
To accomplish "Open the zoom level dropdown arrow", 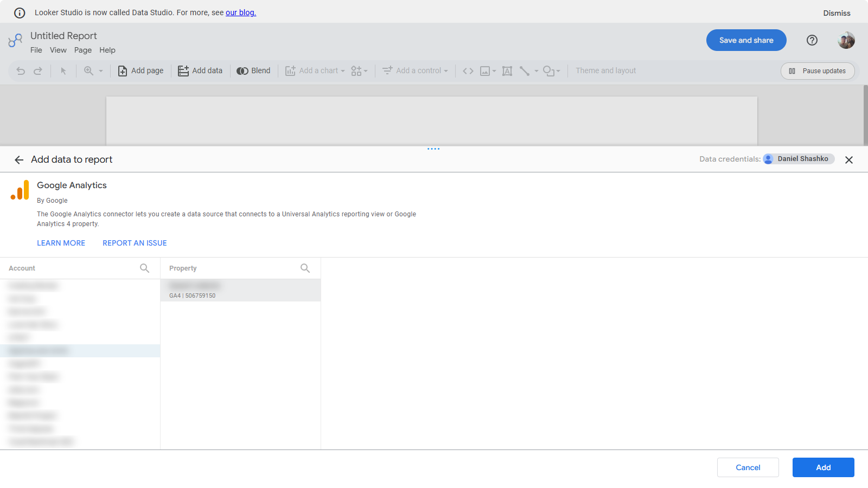I will (x=101, y=71).
